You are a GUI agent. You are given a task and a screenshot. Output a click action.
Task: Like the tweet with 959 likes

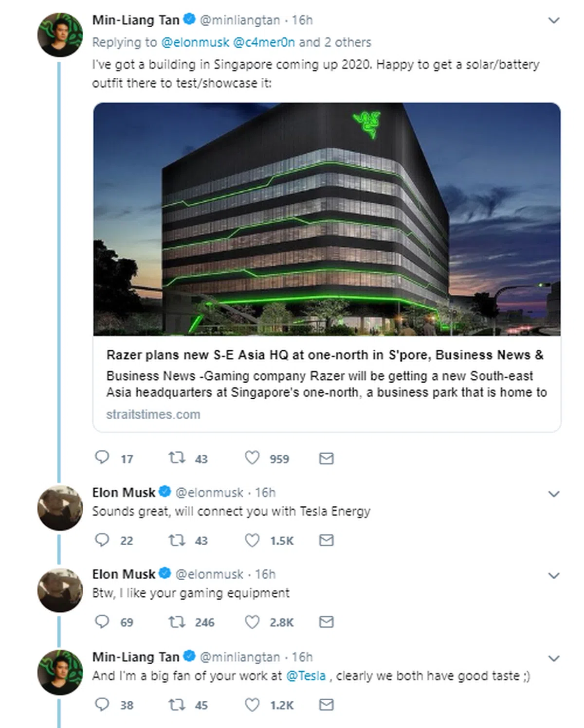[x=252, y=458]
